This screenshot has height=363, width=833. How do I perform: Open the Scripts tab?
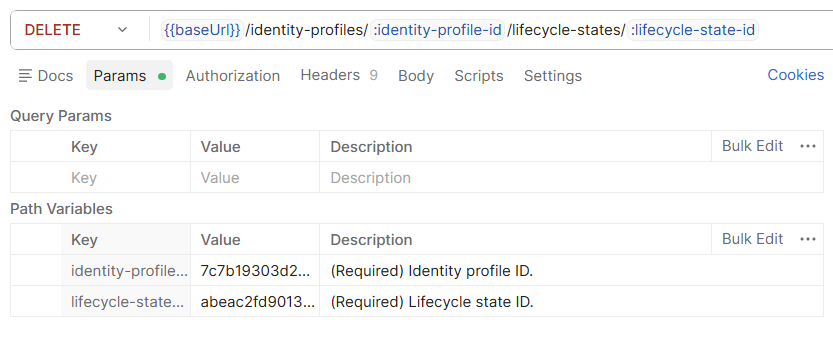tap(479, 75)
